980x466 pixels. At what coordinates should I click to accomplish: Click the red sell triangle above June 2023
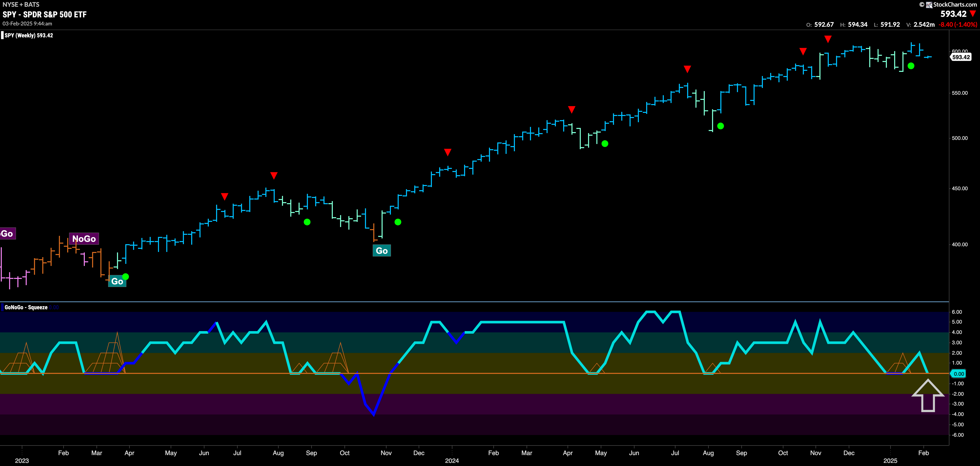pos(224,196)
